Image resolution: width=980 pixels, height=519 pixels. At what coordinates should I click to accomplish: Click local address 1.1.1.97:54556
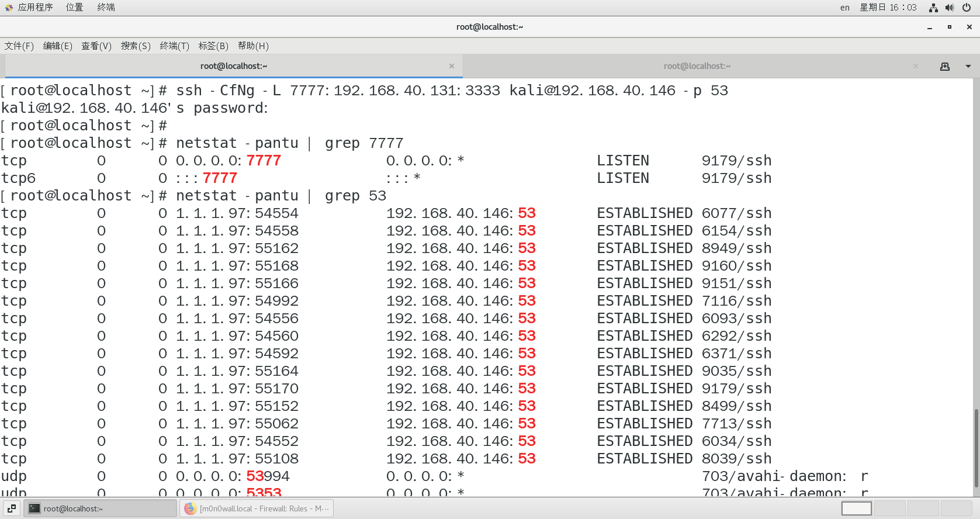coord(237,319)
